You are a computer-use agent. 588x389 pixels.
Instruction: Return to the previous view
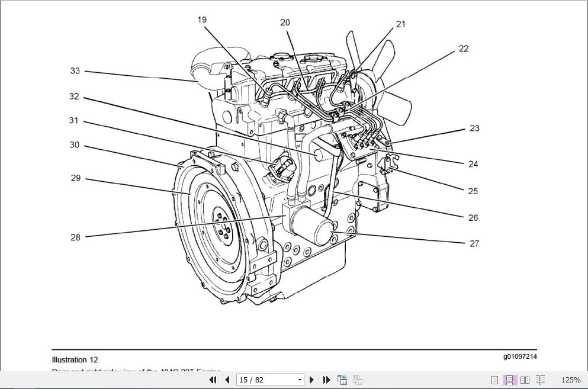[342, 380]
